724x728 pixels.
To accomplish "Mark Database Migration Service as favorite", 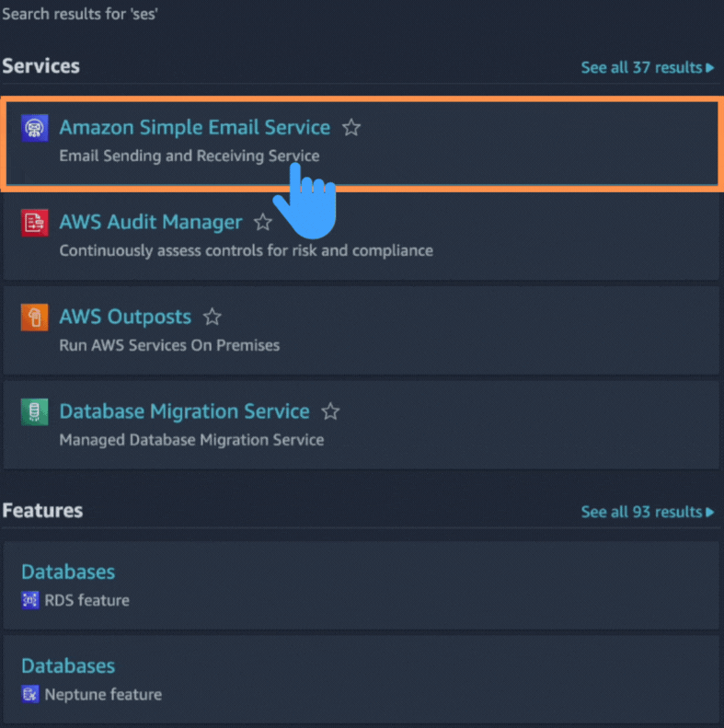I will pos(330,412).
